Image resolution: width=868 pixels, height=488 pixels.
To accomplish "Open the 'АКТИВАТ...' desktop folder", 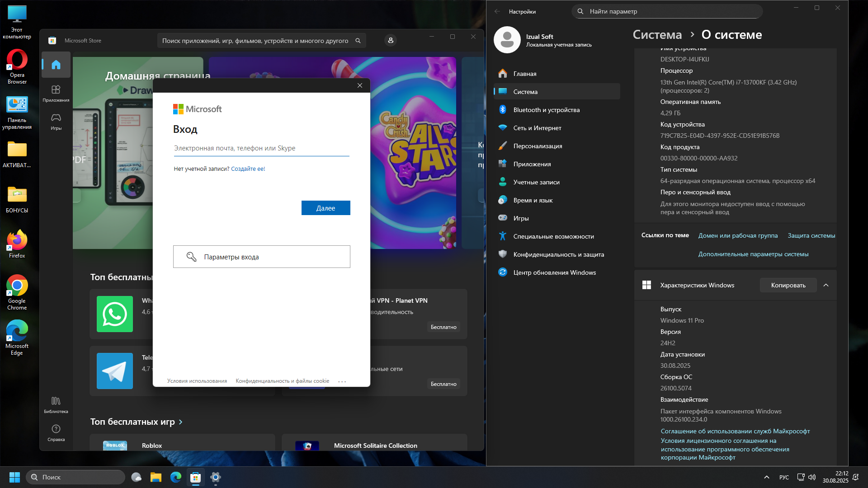I will [x=17, y=154].
